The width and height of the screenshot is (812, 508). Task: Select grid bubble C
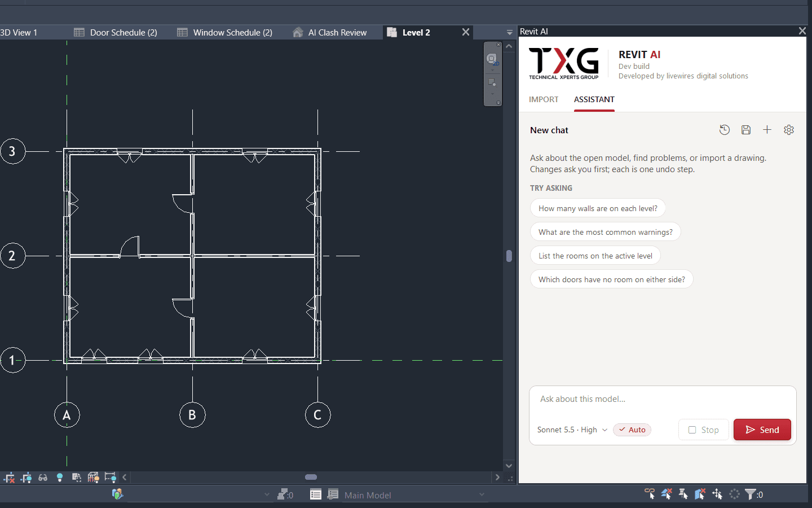point(317,415)
